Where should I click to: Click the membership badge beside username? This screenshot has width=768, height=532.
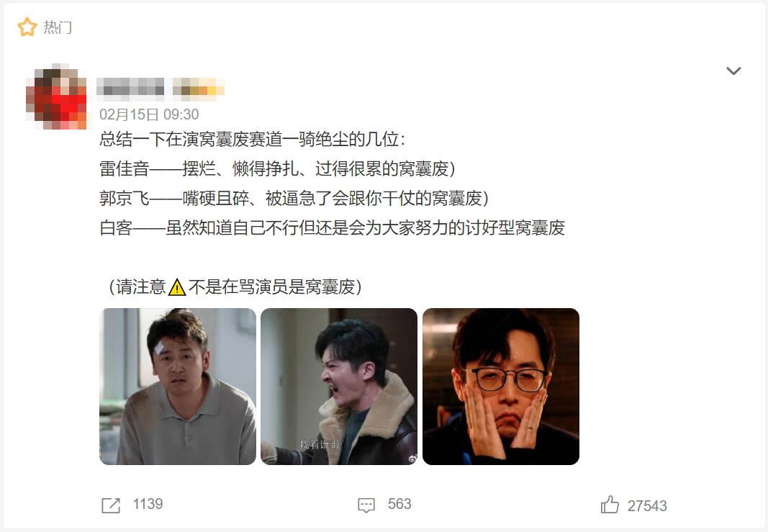click(199, 89)
